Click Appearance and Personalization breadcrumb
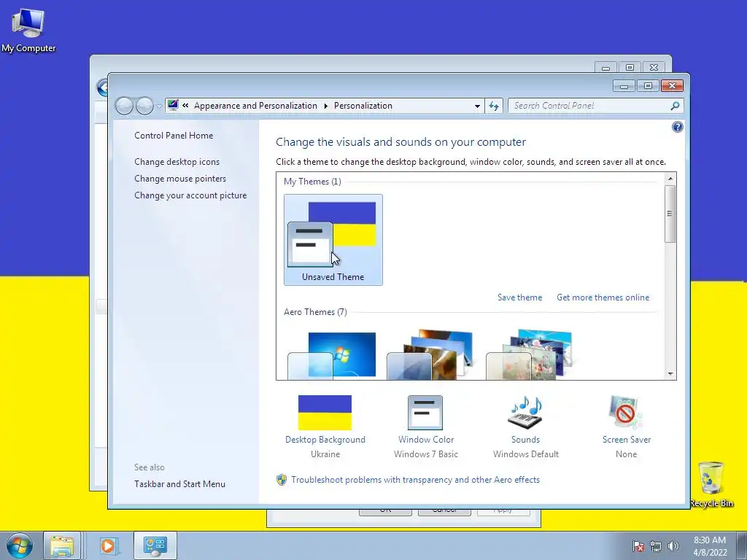This screenshot has width=747, height=560. click(255, 106)
